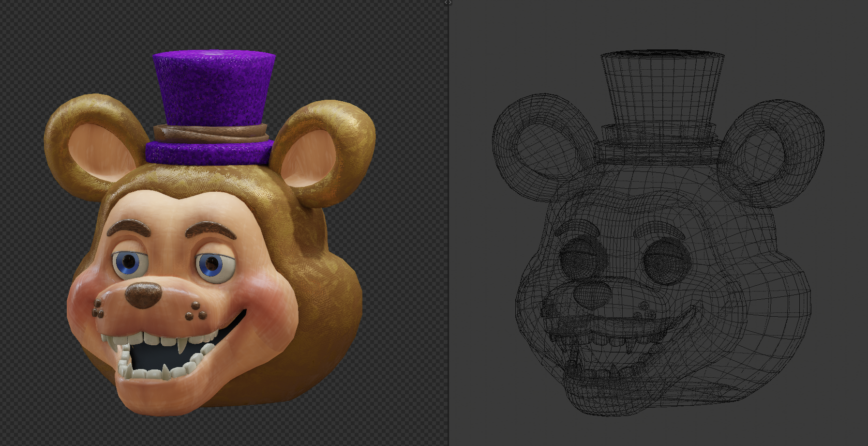Click the freckle dots on right cheek
The width and height of the screenshot is (868, 446).
pyautogui.click(x=196, y=311)
